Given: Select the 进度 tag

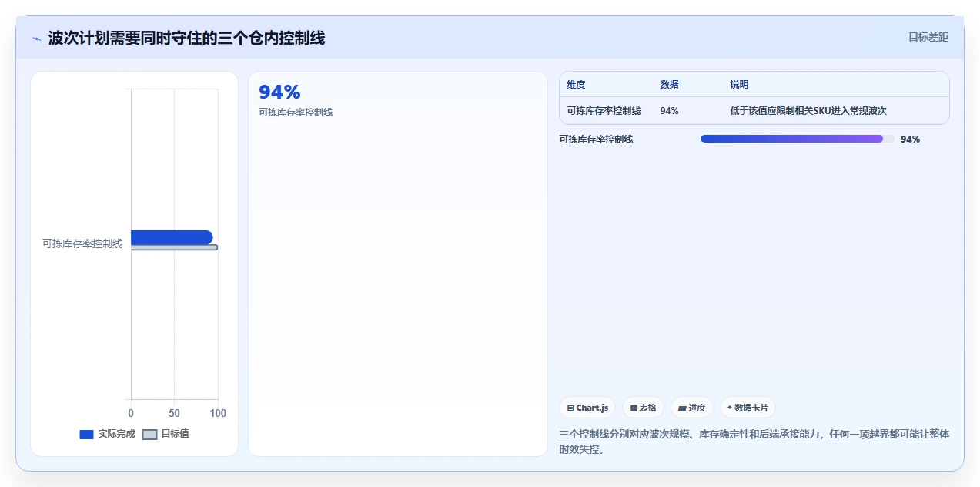Looking at the screenshot, I should [692, 408].
